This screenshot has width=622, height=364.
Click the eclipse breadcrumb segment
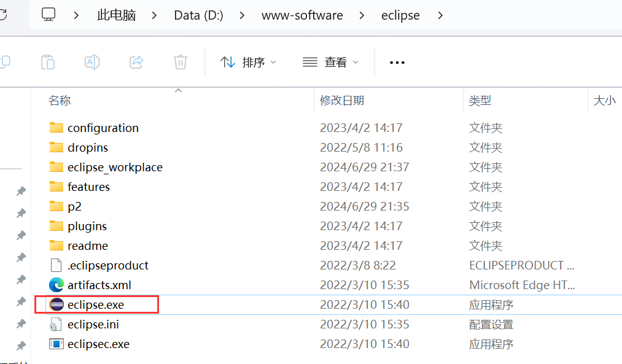click(400, 15)
